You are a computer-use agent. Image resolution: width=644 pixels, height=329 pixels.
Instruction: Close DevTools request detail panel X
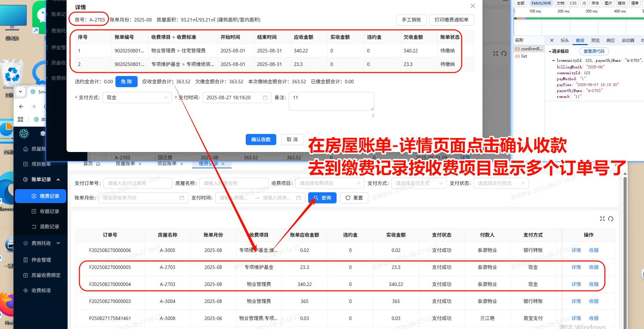(x=552, y=40)
